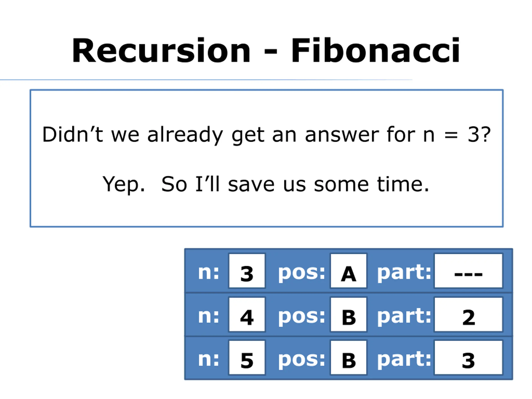This screenshot has height=399, width=532.
Task: Click the 'n:' label in top stack row
Action: [208, 272]
